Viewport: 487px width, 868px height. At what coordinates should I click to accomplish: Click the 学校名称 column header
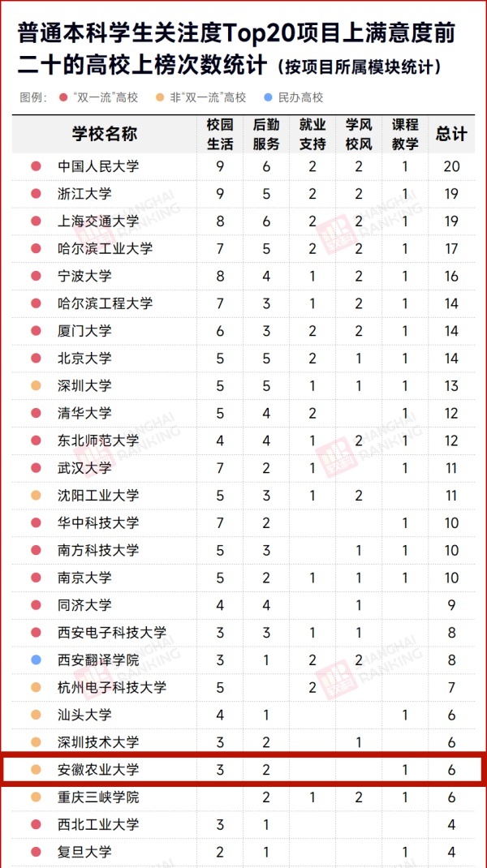pos(104,134)
